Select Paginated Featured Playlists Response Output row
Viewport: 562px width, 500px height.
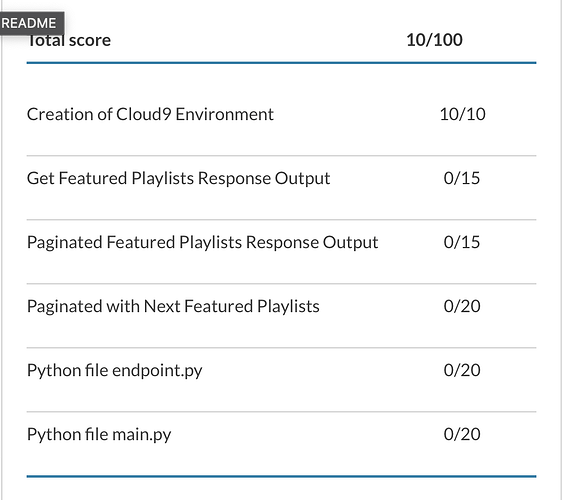pos(281,242)
